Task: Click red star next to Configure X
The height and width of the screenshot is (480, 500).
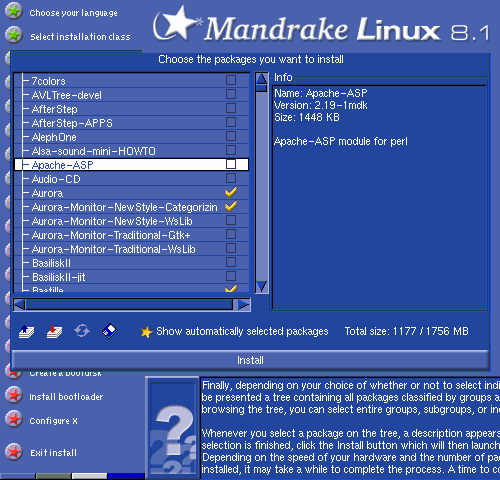Action: (14, 419)
